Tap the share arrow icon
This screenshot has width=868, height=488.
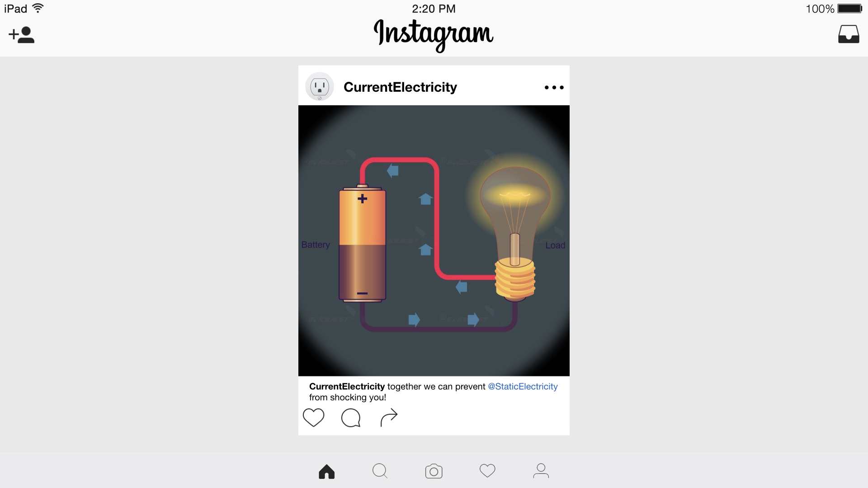click(387, 417)
